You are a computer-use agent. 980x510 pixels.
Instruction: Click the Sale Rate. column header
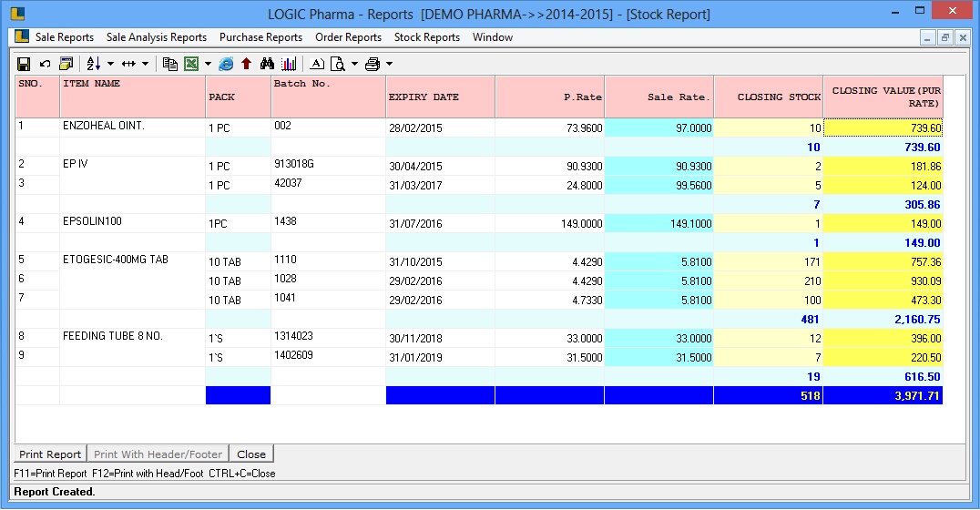click(x=658, y=97)
